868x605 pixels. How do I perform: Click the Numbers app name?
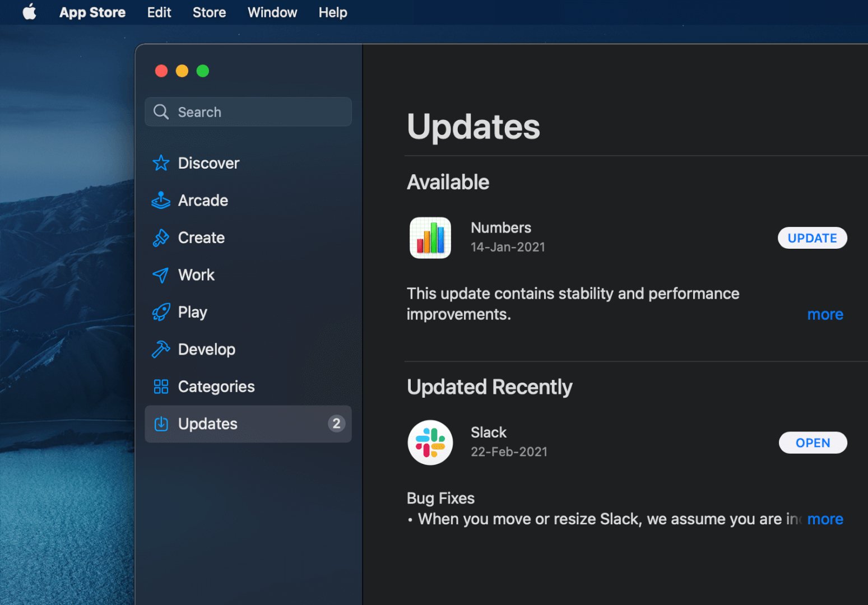[x=501, y=227]
